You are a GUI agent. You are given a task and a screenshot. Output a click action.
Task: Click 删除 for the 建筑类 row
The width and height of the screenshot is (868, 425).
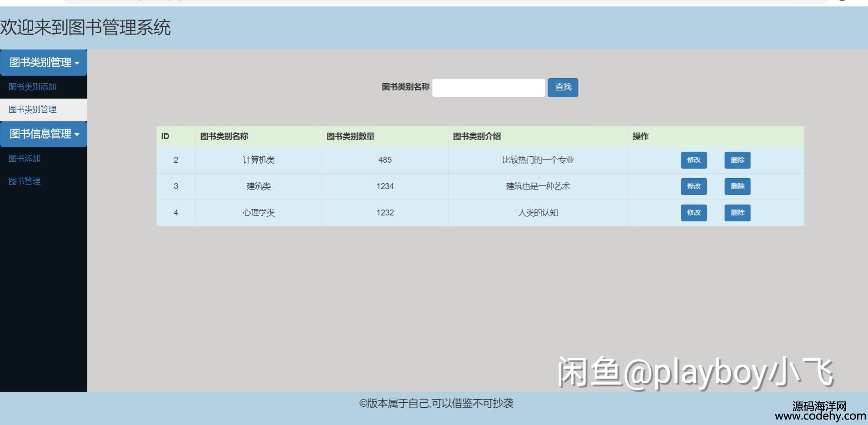(x=738, y=186)
